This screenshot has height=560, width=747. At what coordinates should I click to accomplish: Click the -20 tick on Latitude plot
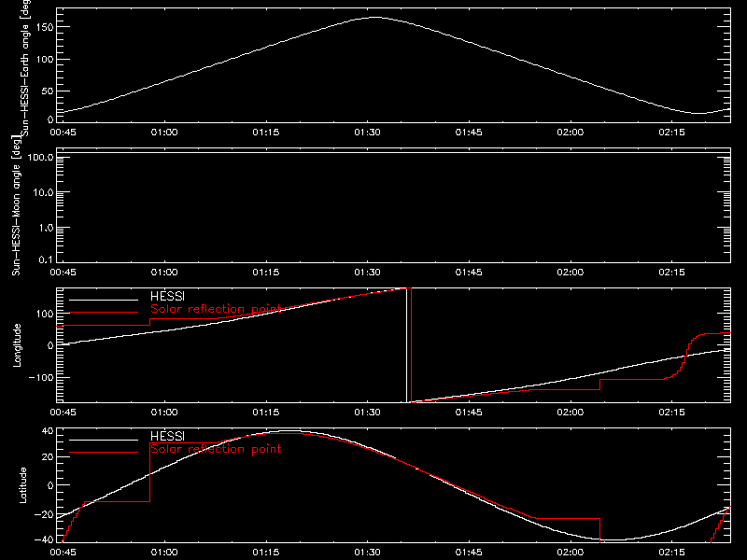[x=44, y=514]
